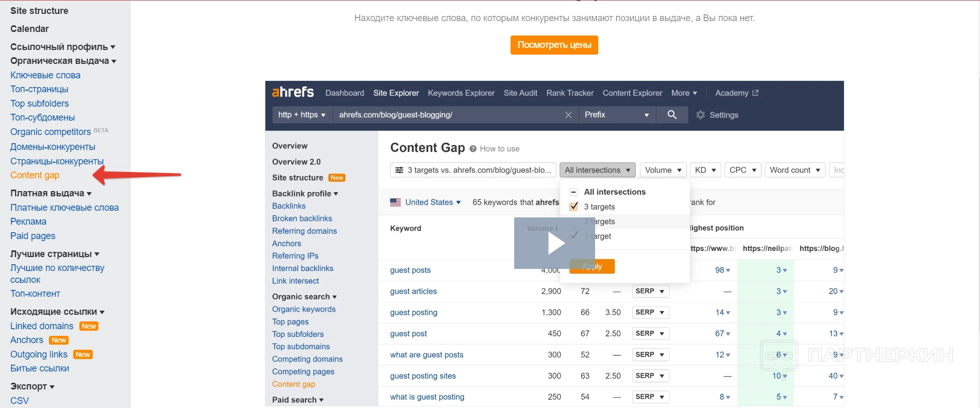This screenshot has width=980, height=408.
Task: Collapse the Backlink profile section in the thumbnail
Action: (305, 194)
